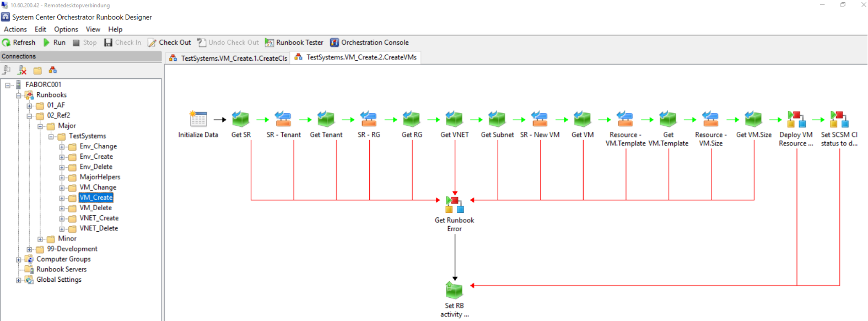
Task: Open the View menu
Action: coord(93,29)
